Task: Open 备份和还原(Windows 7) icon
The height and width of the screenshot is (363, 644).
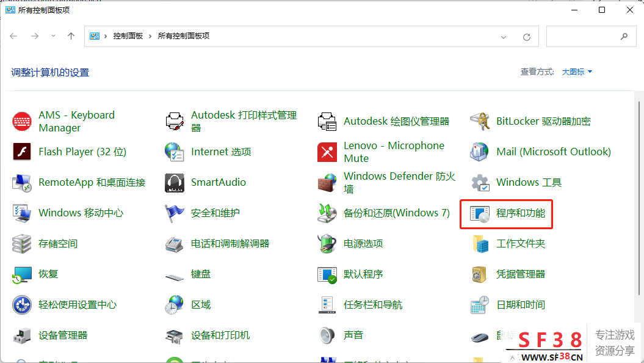Action: [327, 213]
